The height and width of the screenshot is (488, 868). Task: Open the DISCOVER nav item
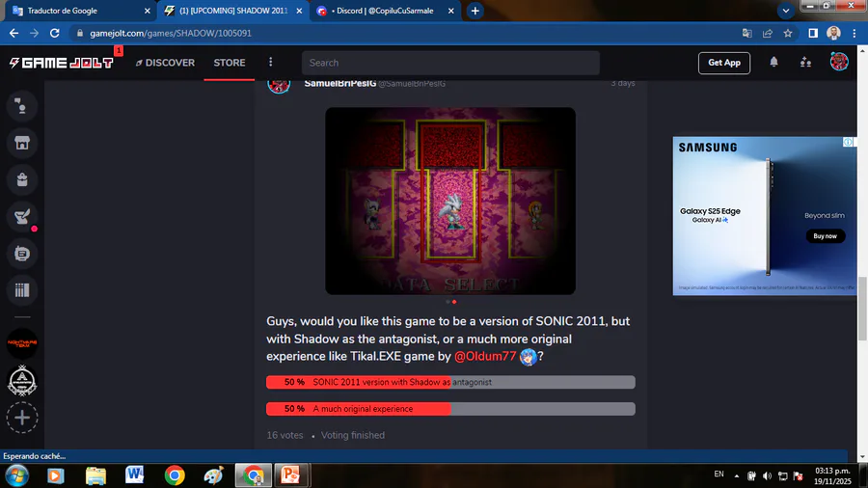click(x=165, y=63)
